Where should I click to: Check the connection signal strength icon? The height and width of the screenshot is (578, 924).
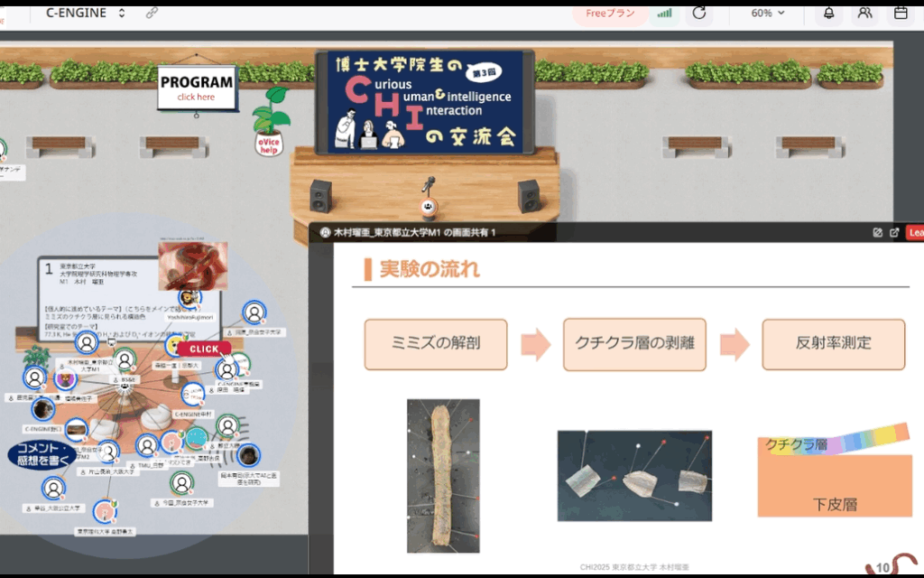[x=665, y=13]
